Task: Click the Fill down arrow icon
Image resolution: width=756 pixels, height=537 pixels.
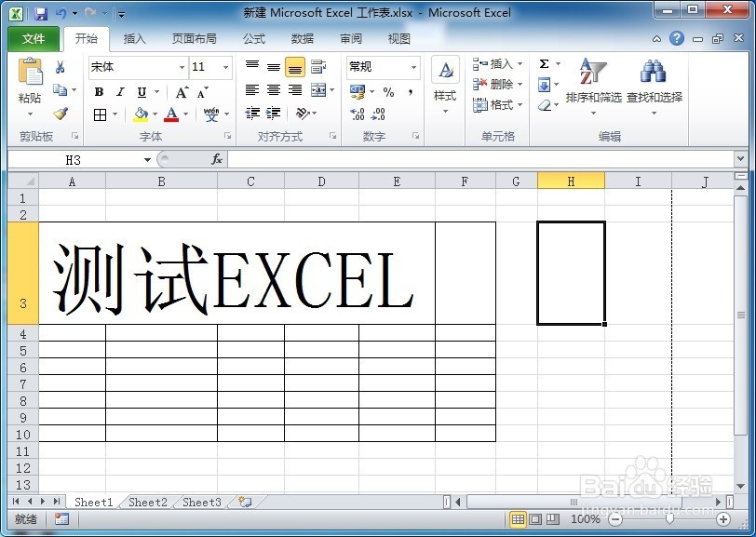Action: click(544, 86)
